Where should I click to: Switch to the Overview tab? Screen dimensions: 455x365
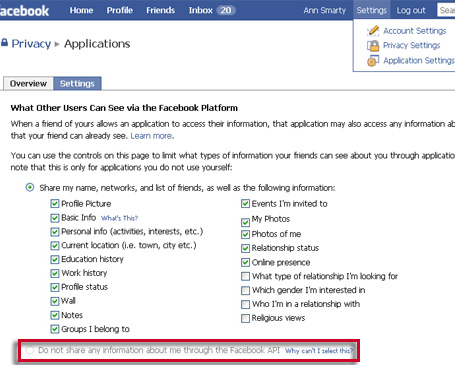pos(28,83)
